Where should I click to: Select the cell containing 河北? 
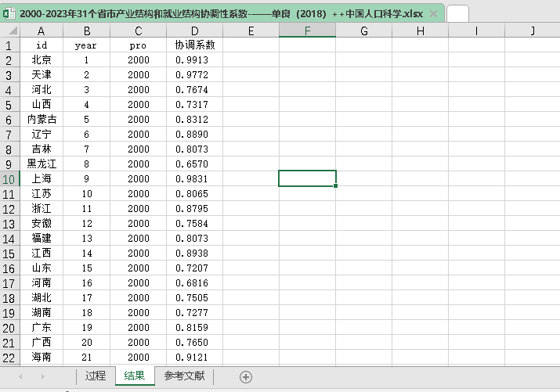pyautogui.click(x=42, y=89)
